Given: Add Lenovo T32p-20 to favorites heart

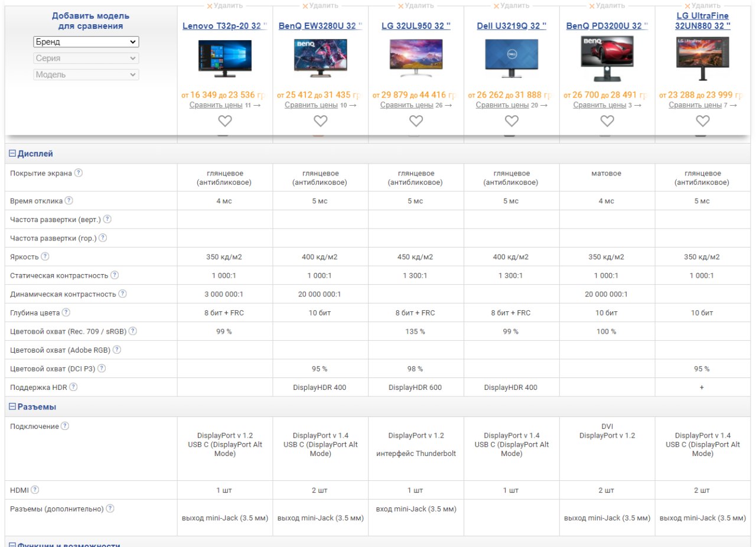Looking at the screenshot, I should click(224, 121).
